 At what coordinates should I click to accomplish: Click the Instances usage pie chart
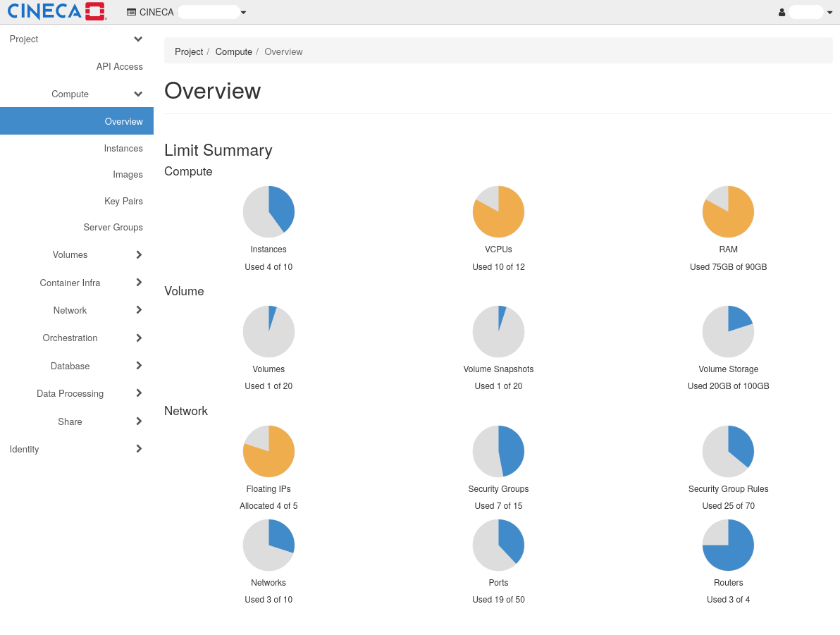point(268,211)
